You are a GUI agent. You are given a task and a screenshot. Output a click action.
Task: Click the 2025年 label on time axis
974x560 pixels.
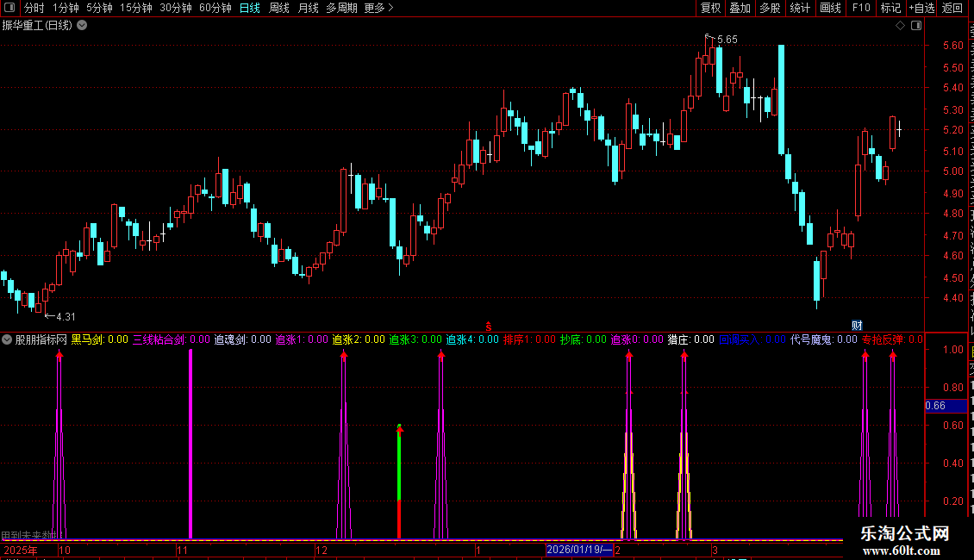pyautogui.click(x=21, y=550)
